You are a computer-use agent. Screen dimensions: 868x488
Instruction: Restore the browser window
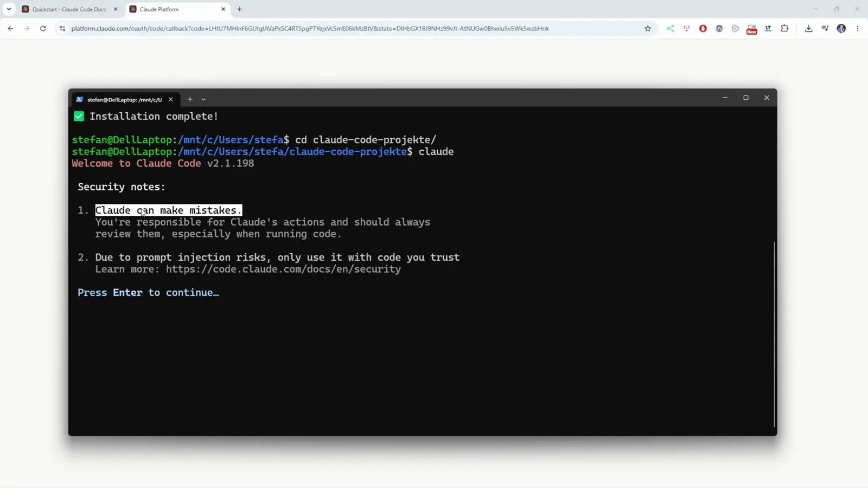point(837,9)
